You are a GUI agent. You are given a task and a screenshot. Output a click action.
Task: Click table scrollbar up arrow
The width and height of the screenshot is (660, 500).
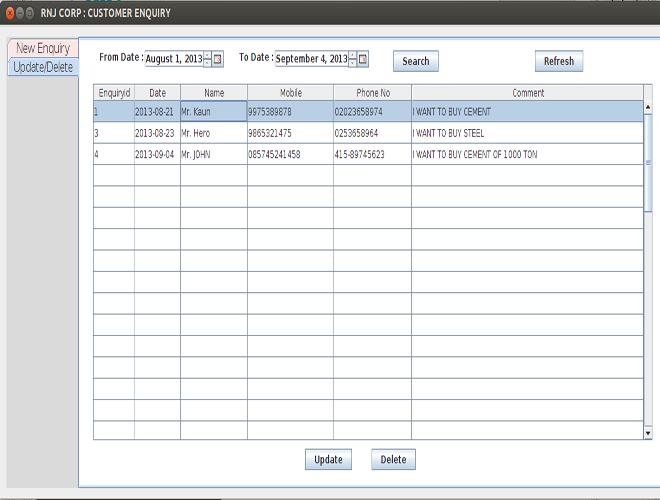648,107
